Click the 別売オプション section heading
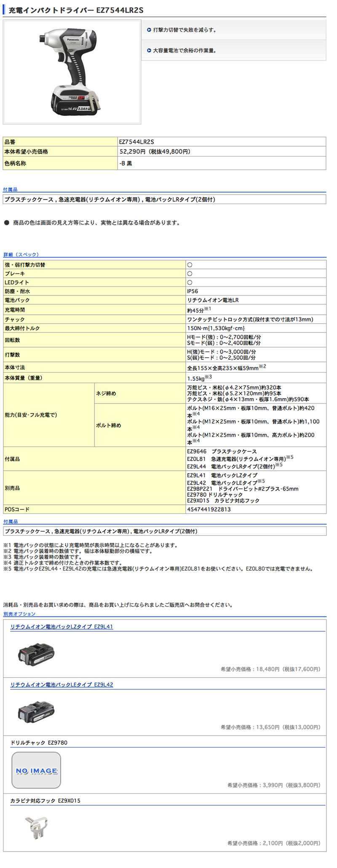Viewport: 337px width, 868px height. pyautogui.click(x=19, y=614)
